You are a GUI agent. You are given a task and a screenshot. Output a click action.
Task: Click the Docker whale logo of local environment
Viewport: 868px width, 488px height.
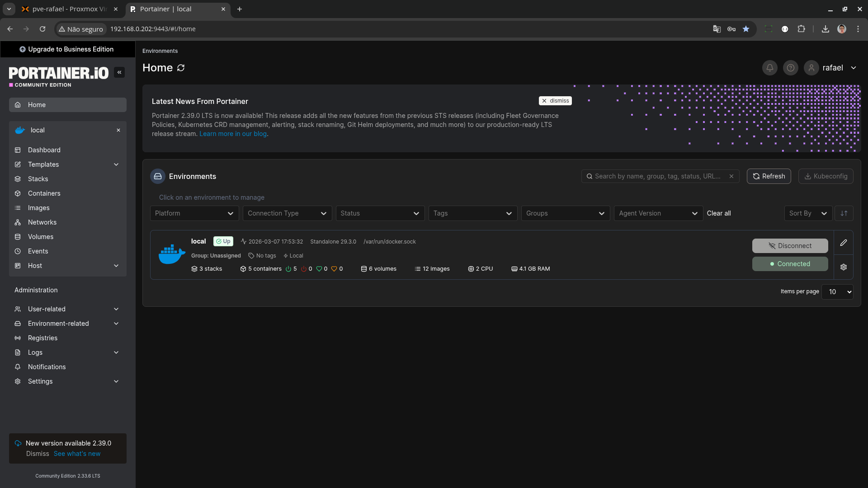(x=172, y=254)
